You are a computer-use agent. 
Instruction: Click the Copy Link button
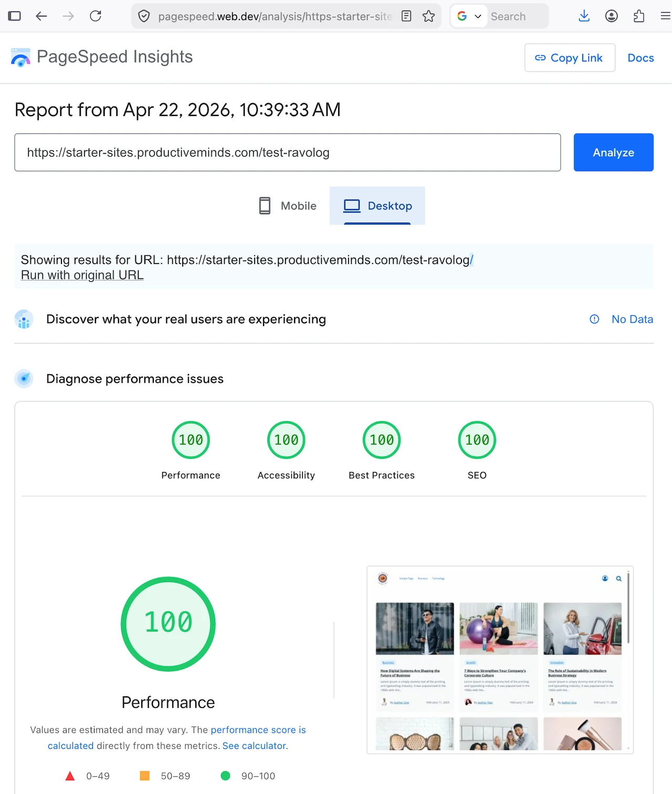(570, 58)
